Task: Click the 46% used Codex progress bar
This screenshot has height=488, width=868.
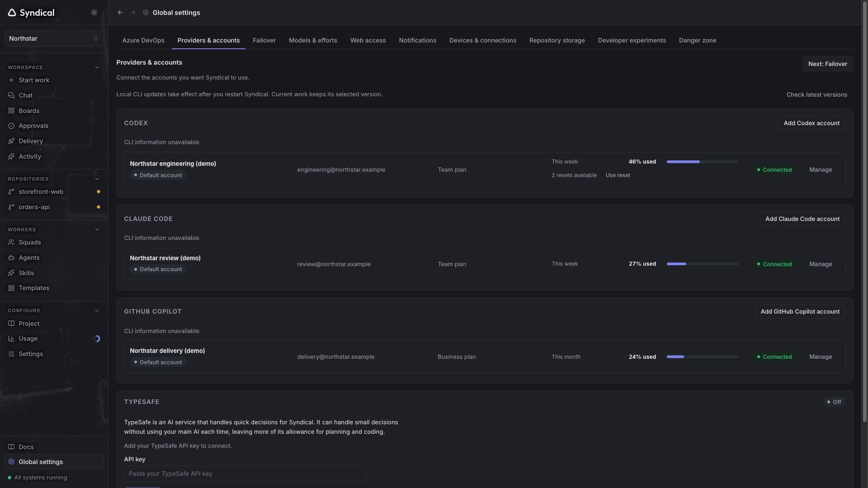Action: [x=703, y=162]
